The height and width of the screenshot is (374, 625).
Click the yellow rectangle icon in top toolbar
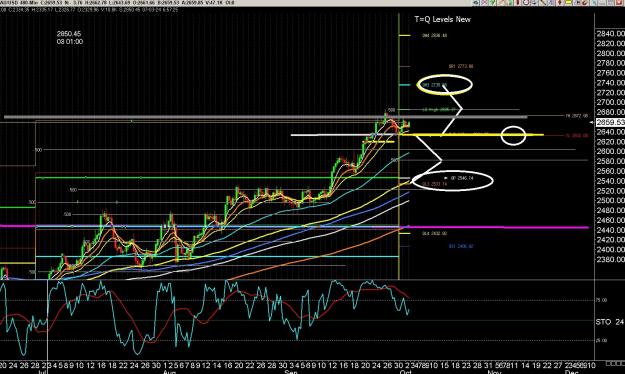coord(569,2)
